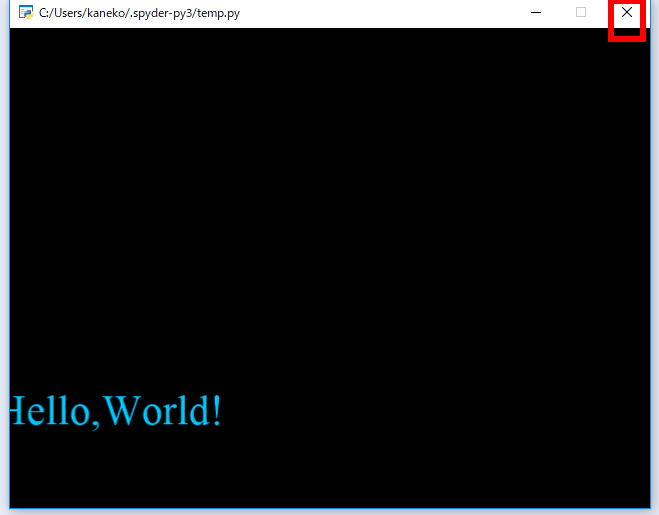Click "C:" at the start of the title
The height and width of the screenshot is (515, 659).
(45, 13)
